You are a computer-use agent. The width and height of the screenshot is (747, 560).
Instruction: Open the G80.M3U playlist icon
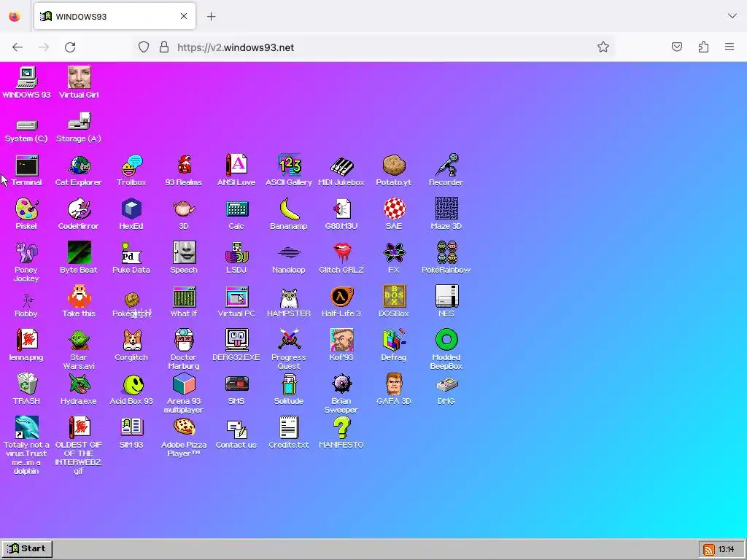point(341,210)
